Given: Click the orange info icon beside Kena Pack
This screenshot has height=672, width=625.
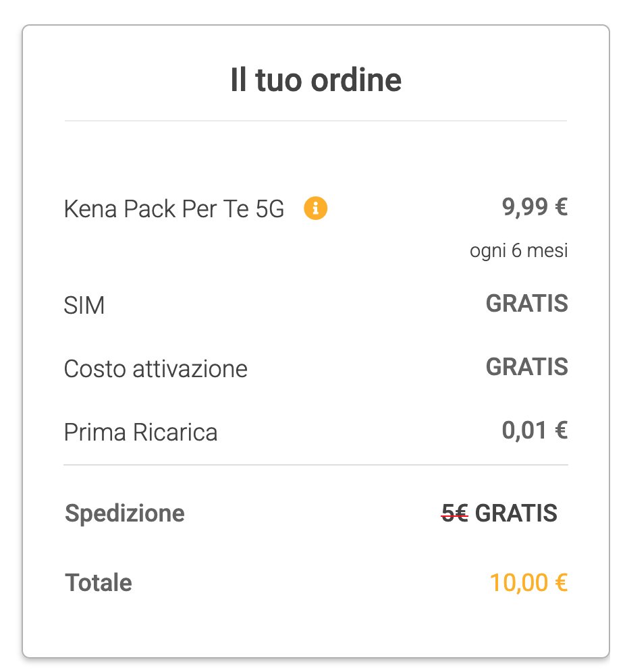Looking at the screenshot, I should pyautogui.click(x=315, y=209).
